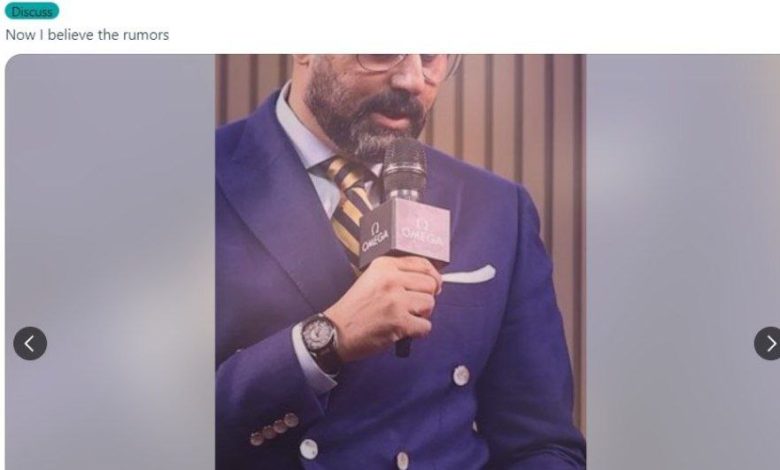Click the wristwatch in the photo
Viewport: 780px width, 470px height.
[x=321, y=340]
